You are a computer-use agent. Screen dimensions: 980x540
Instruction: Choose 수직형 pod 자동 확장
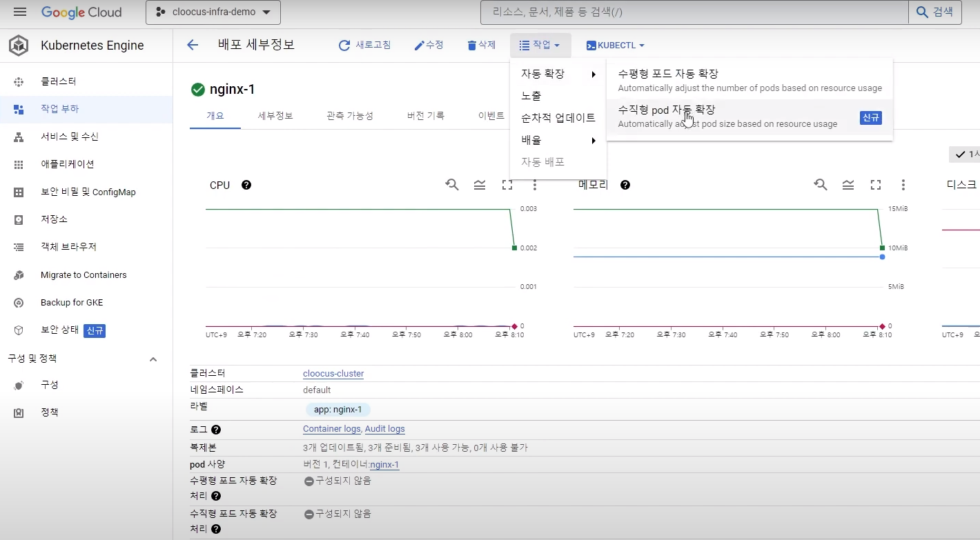[x=749, y=117]
